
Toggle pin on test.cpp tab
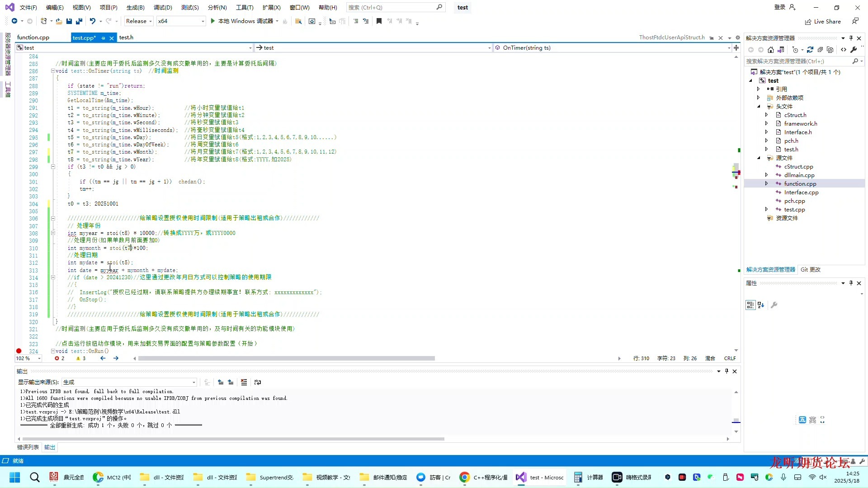click(103, 38)
